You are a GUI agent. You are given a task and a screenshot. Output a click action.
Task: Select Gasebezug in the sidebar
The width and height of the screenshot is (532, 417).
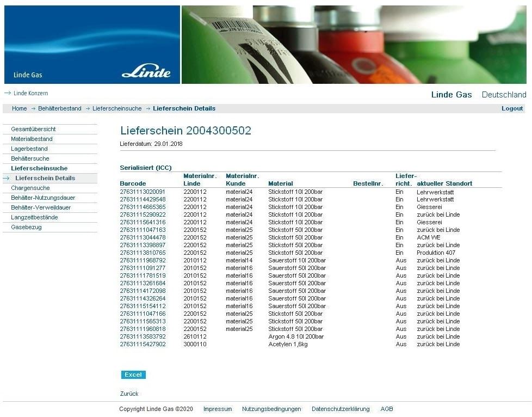[26, 227]
